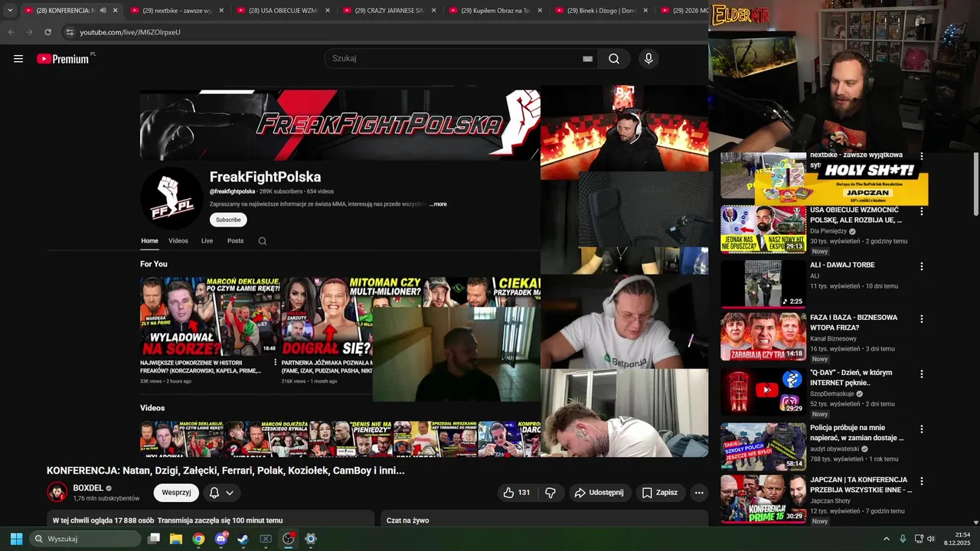
Task: Open Dla Pieniędzy channel name
Action: 828,231
